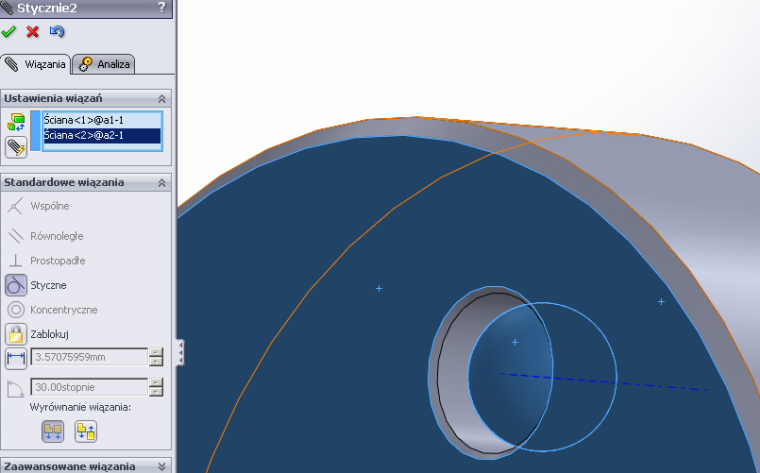Toggle the distance mate button
The width and height of the screenshot is (760, 473).
tap(16, 358)
